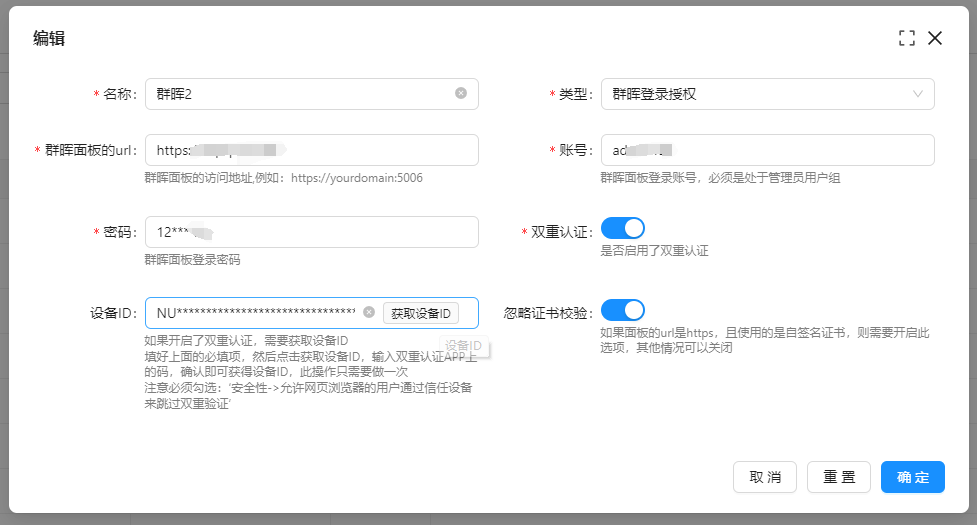Clear the 名称 field using its clear icon
977x525 pixels.
tap(461, 93)
